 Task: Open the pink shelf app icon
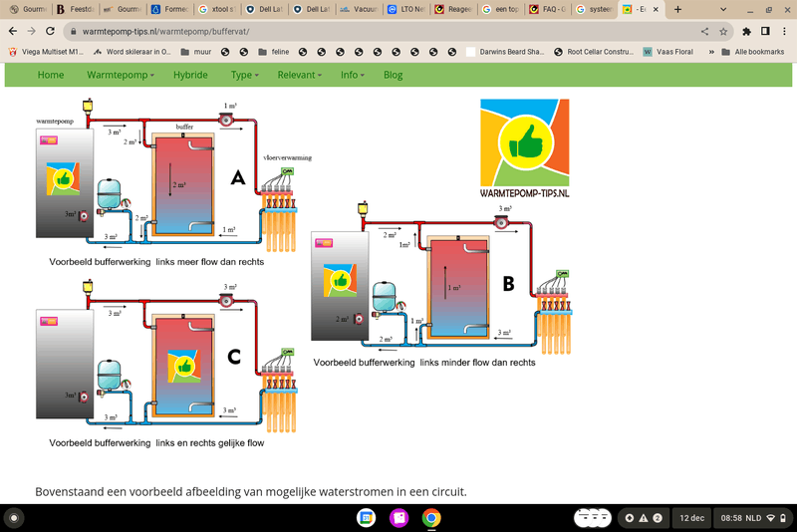coord(399,518)
